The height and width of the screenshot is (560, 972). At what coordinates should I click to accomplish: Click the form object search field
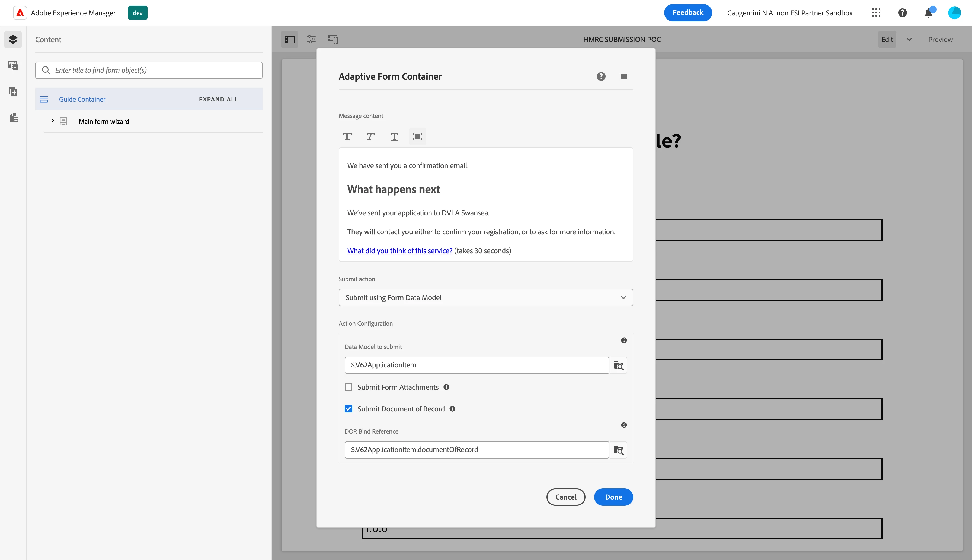pos(154,71)
